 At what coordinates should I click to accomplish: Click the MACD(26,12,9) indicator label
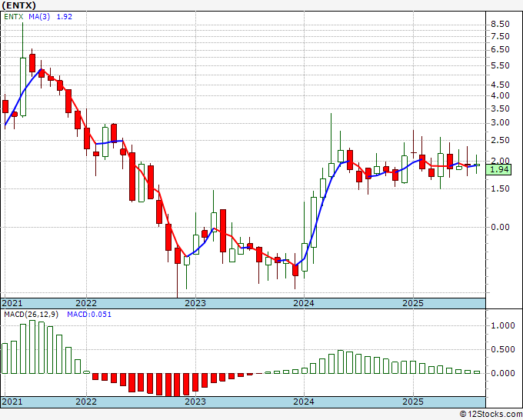(31, 315)
